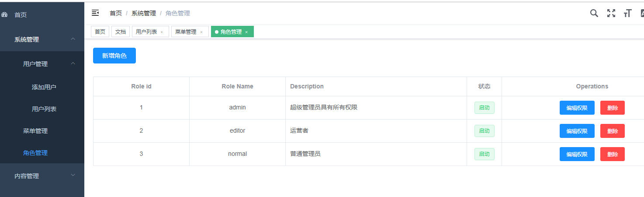The height and width of the screenshot is (197, 644).
Task: Toggle fullscreen mode icon
Action: (x=611, y=13)
